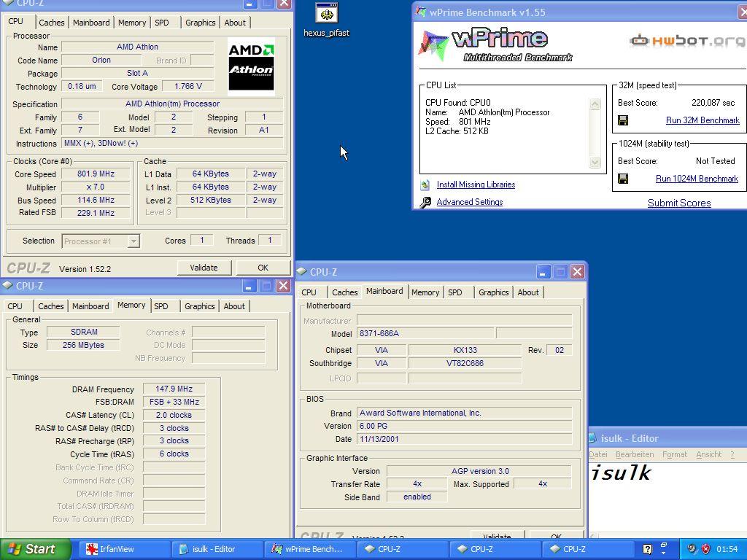The image size is (747, 560).
Task: Click the wPrime title bar icon
Action: (x=421, y=12)
